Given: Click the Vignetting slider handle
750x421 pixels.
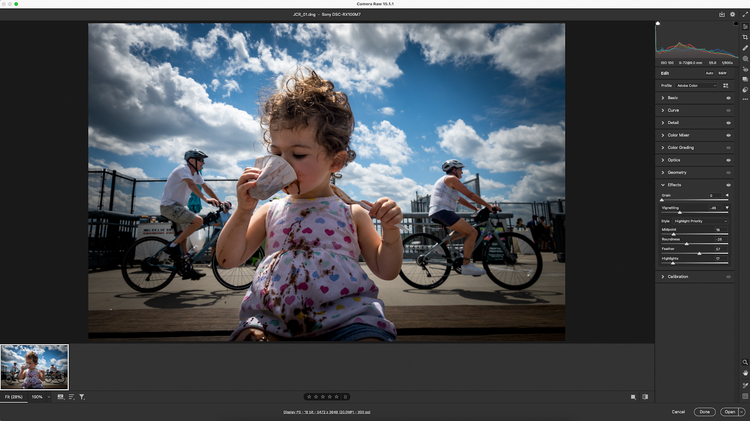Looking at the screenshot, I should pyautogui.click(x=680, y=212).
